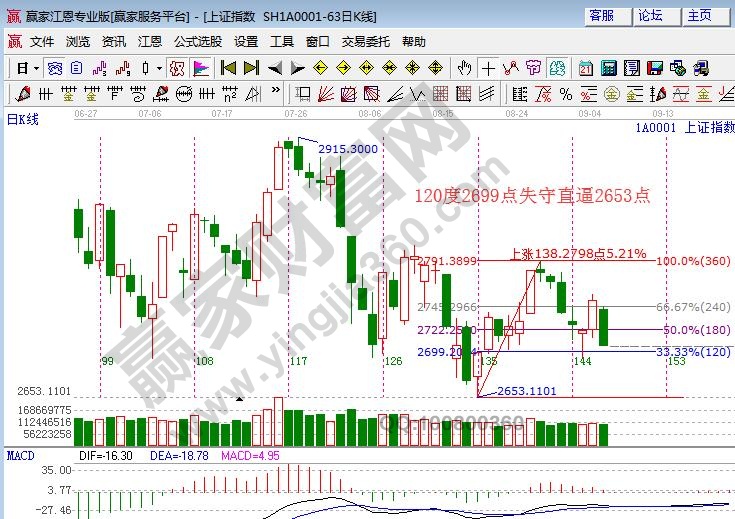Click the percent sign tool icon

pyautogui.click(x=567, y=94)
